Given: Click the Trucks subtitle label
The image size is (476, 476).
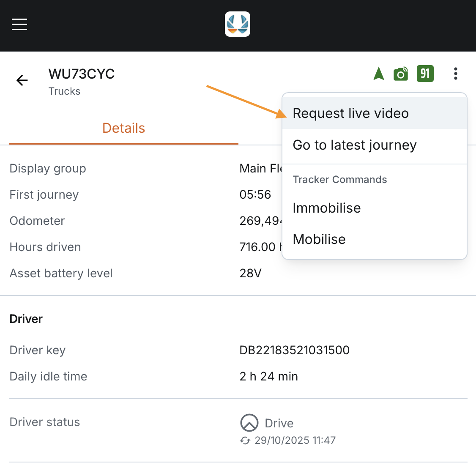Looking at the screenshot, I should pos(64,91).
